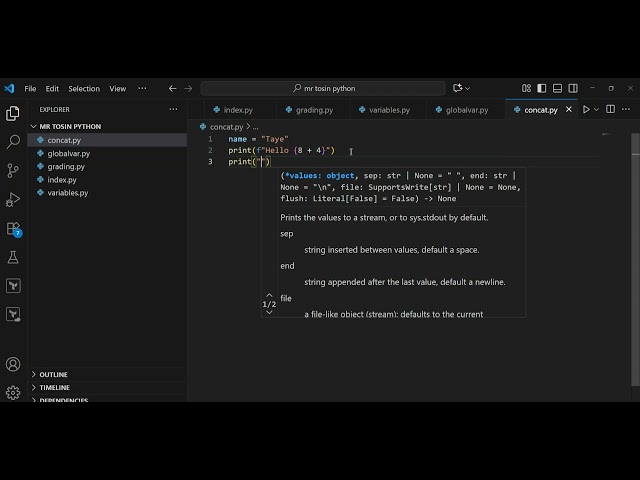640x480 pixels.
Task: Run the Python file with play button
Action: point(586,109)
